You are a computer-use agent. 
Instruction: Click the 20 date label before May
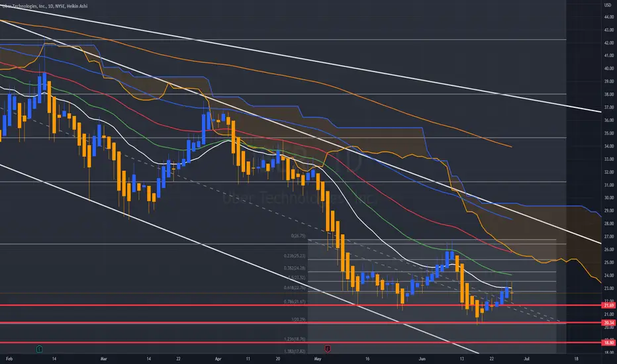click(x=278, y=359)
